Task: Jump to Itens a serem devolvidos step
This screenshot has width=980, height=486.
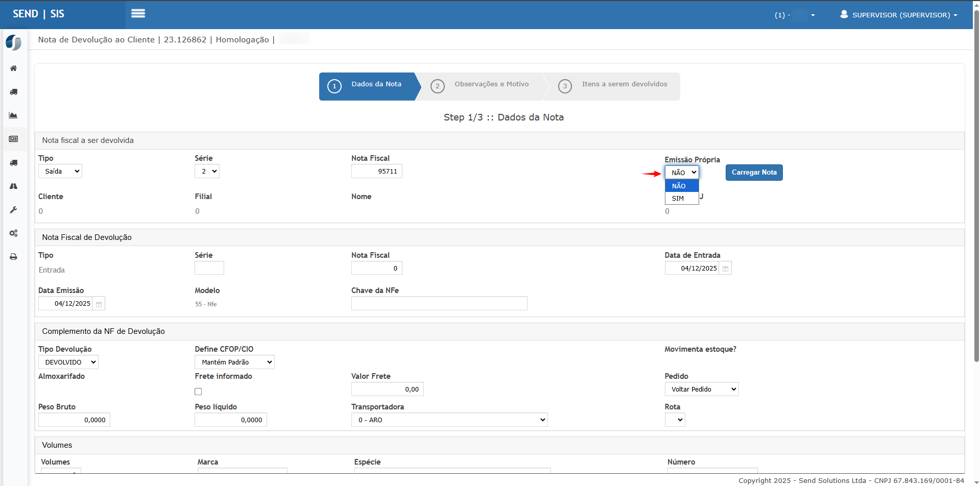Action: point(613,85)
